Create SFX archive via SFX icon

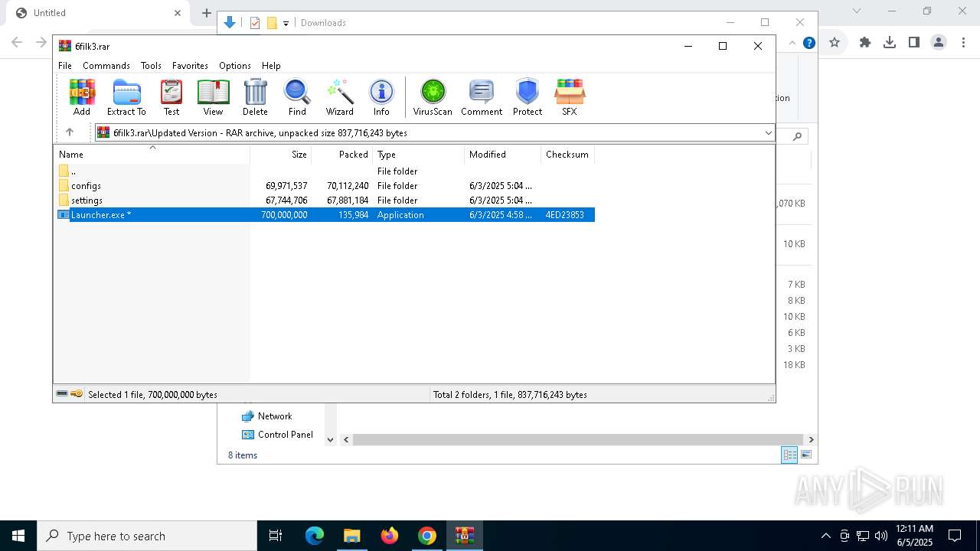point(570,97)
